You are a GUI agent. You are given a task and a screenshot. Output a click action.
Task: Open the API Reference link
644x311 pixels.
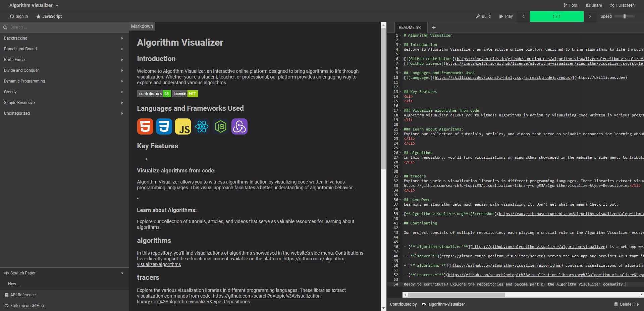pos(64,295)
